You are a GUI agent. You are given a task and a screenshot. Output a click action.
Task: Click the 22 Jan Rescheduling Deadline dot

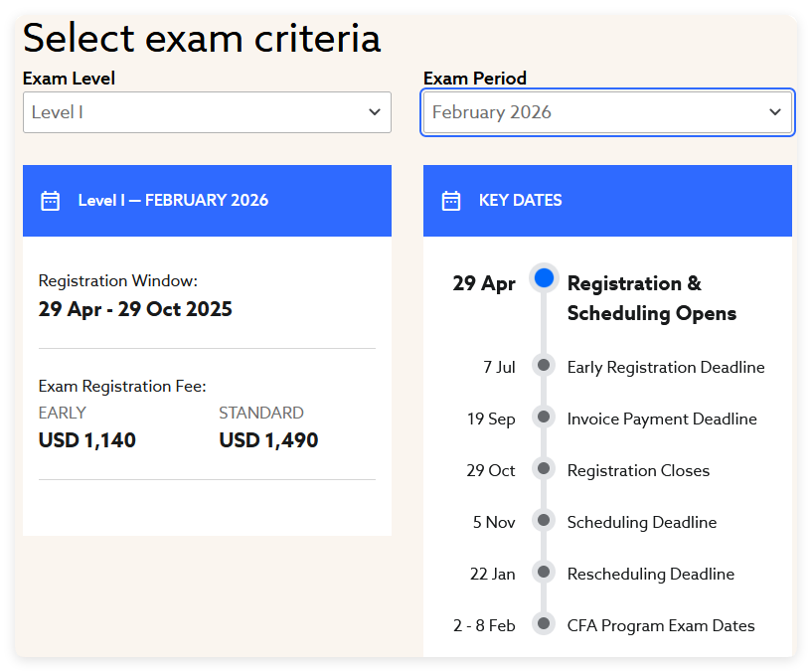coord(544,572)
